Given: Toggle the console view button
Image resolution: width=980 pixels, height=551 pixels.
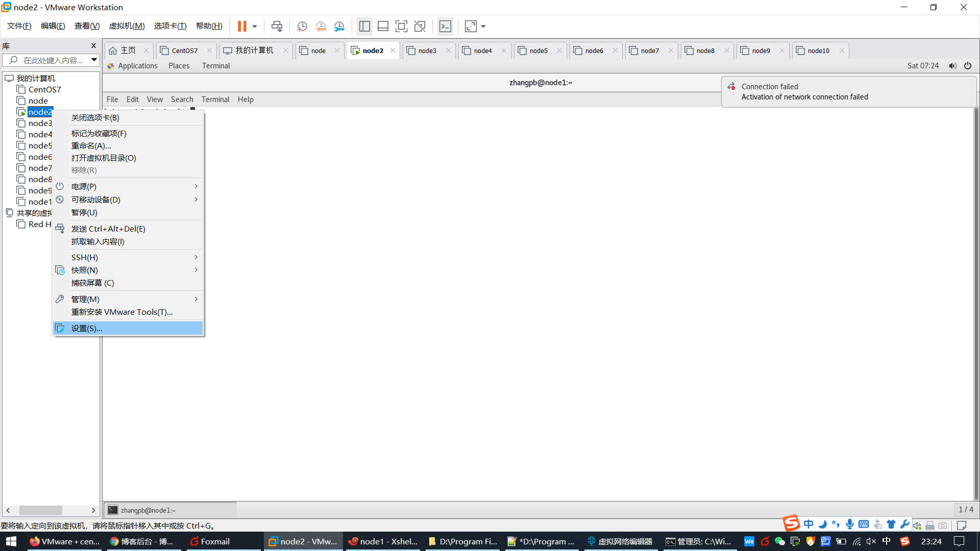Looking at the screenshot, I should point(445,27).
